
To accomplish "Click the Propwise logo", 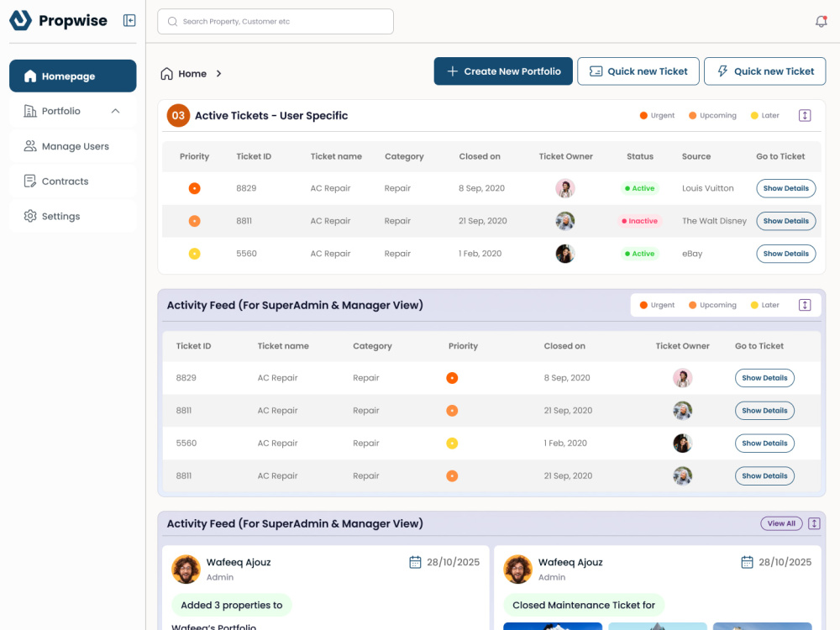I will coord(58,20).
